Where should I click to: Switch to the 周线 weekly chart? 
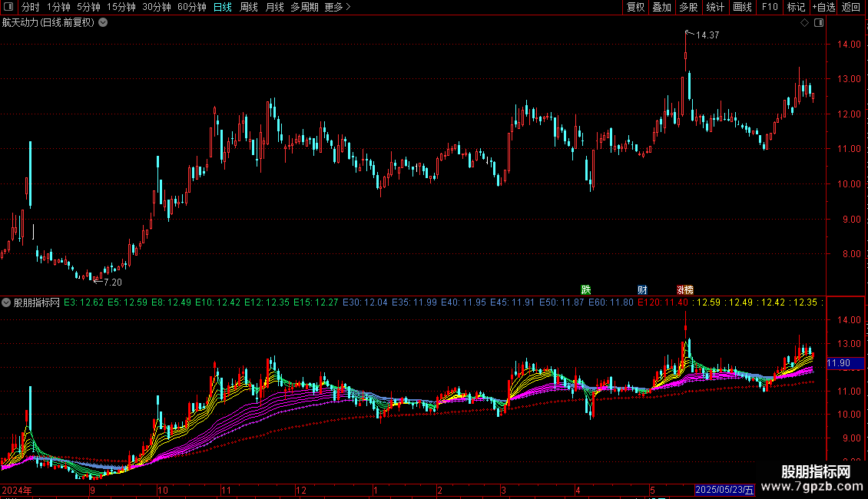[x=249, y=7]
